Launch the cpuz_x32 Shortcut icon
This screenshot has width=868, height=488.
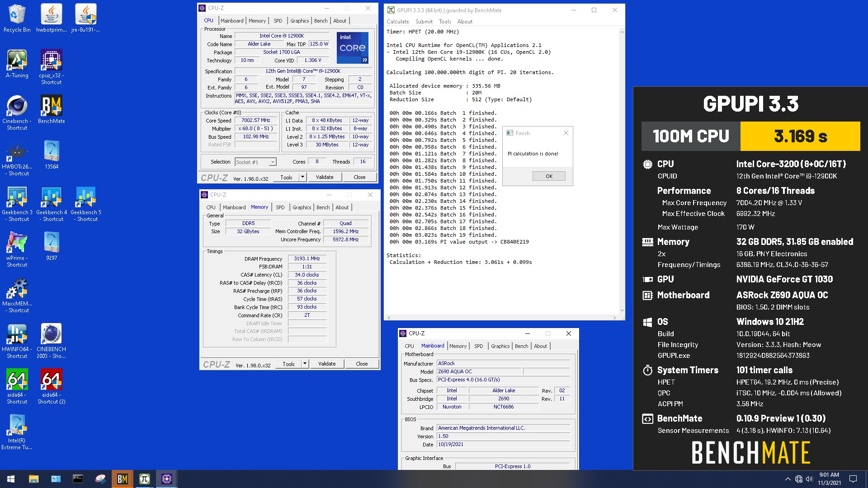[52, 67]
